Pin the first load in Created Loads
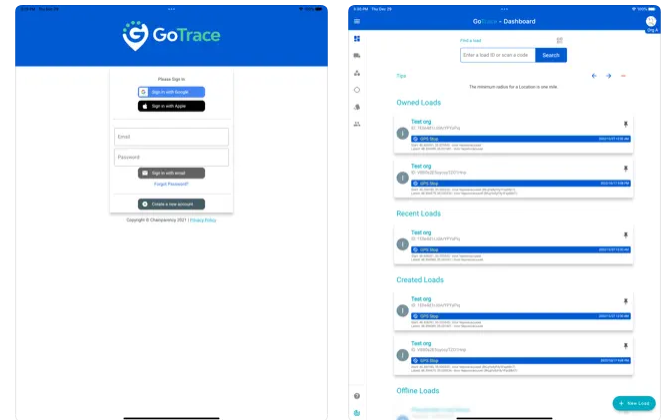Screen dimensions: 665x420 coord(626,302)
